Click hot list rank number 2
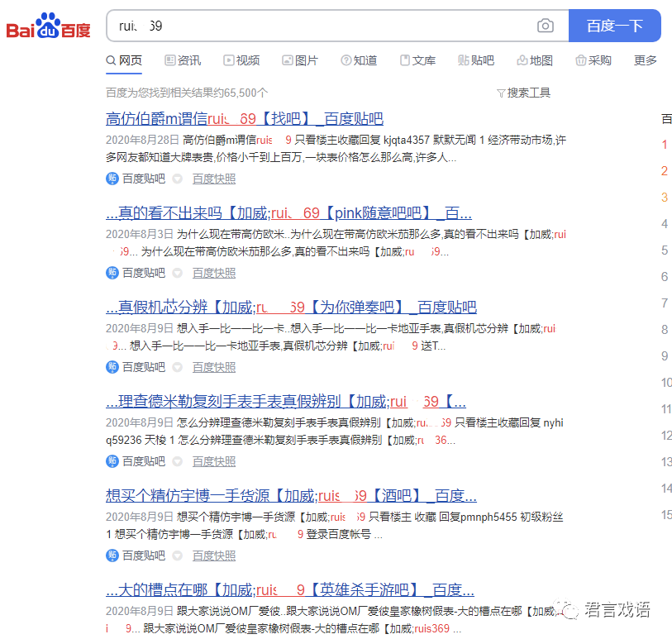 (665, 170)
